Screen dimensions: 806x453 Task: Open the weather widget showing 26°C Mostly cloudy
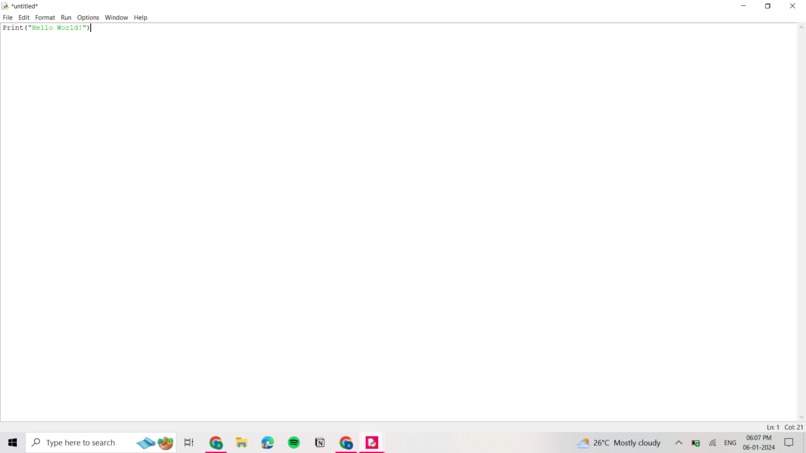(619, 443)
